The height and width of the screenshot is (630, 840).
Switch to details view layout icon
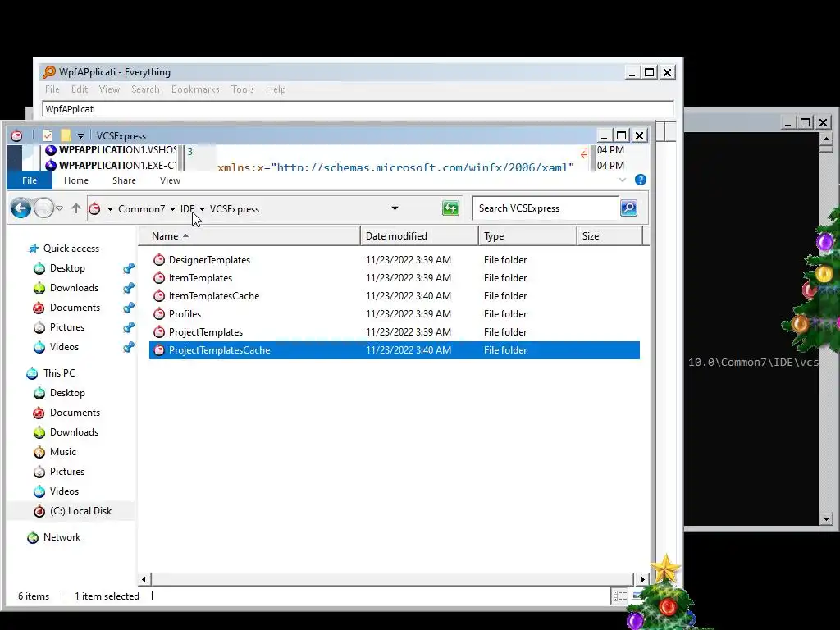[x=620, y=596]
